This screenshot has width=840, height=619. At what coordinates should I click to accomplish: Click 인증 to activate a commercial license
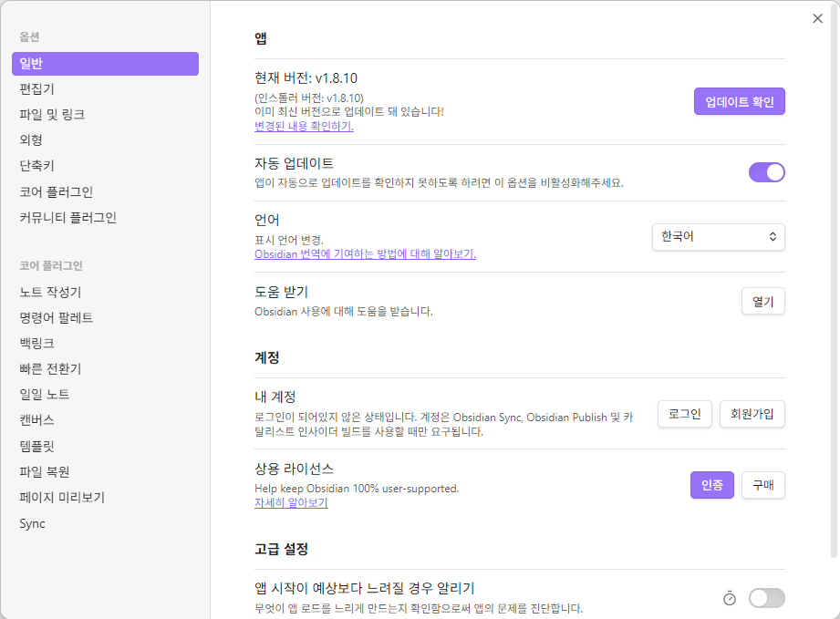pyautogui.click(x=711, y=485)
